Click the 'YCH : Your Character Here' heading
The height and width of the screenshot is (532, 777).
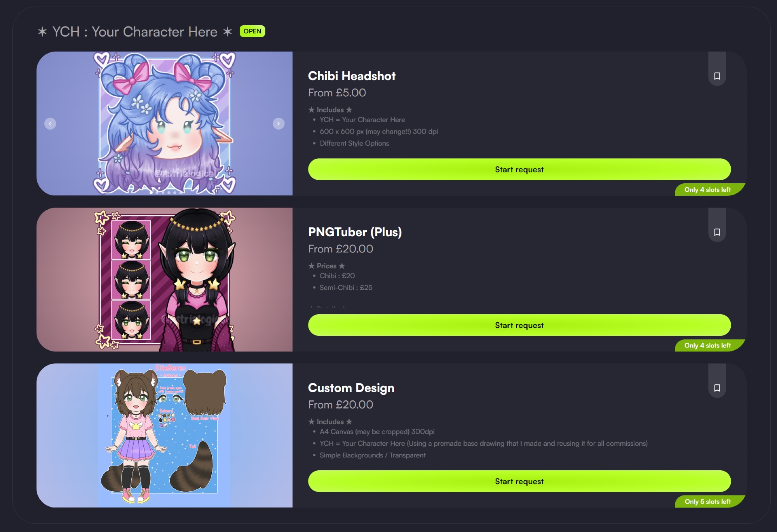pos(135,31)
